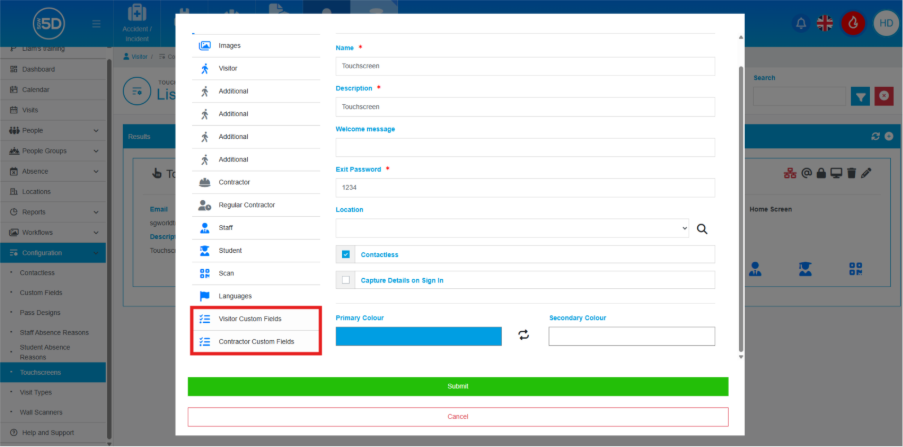
Task: Click the student icon under Home Screen
Action: point(805,269)
